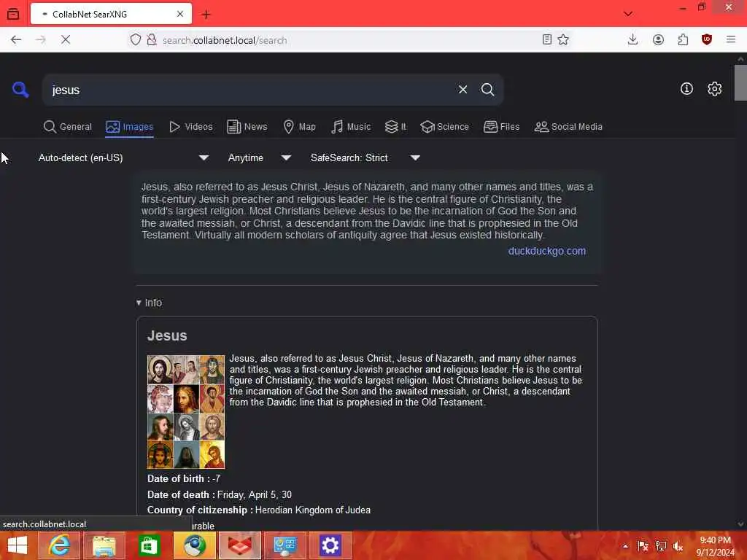View site connection lock info

152,40
